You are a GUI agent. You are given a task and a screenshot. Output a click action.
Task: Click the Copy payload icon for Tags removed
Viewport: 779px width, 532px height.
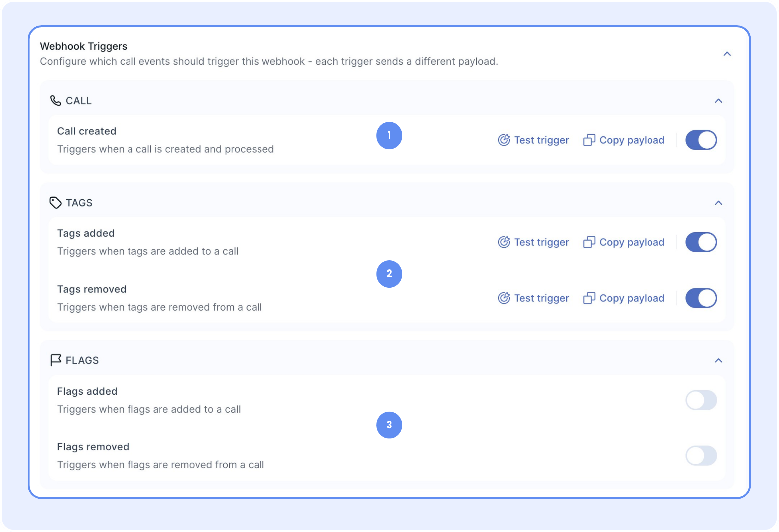(x=589, y=298)
